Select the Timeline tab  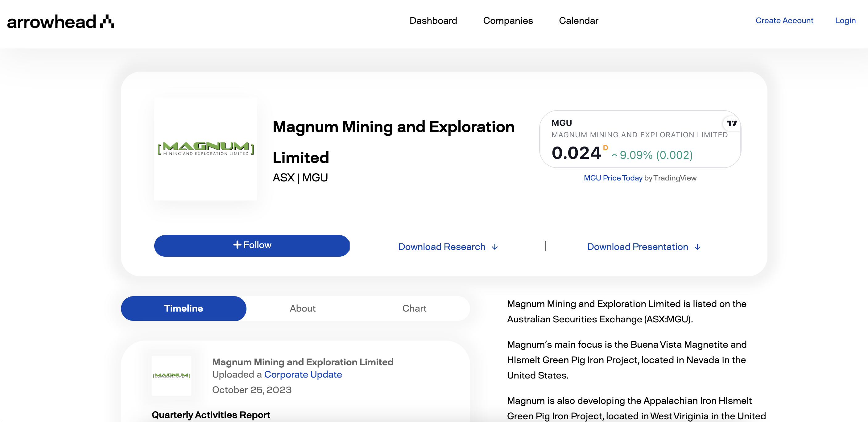[x=183, y=308]
